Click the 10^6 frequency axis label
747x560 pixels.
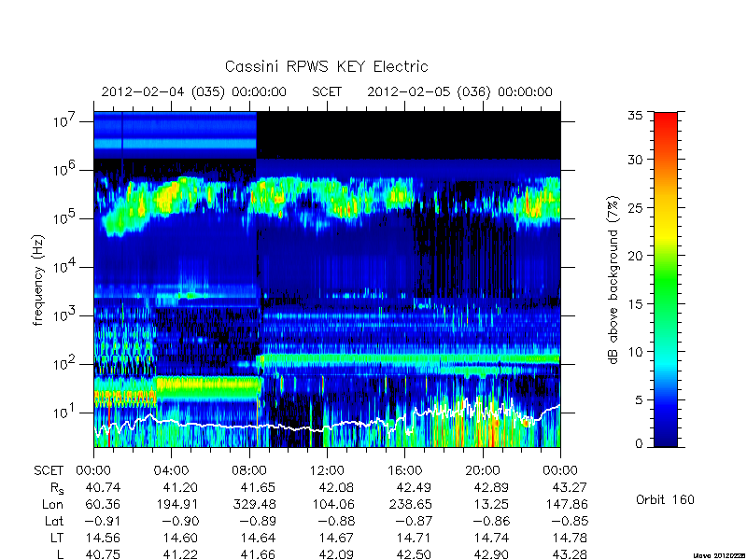click(63, 170)
